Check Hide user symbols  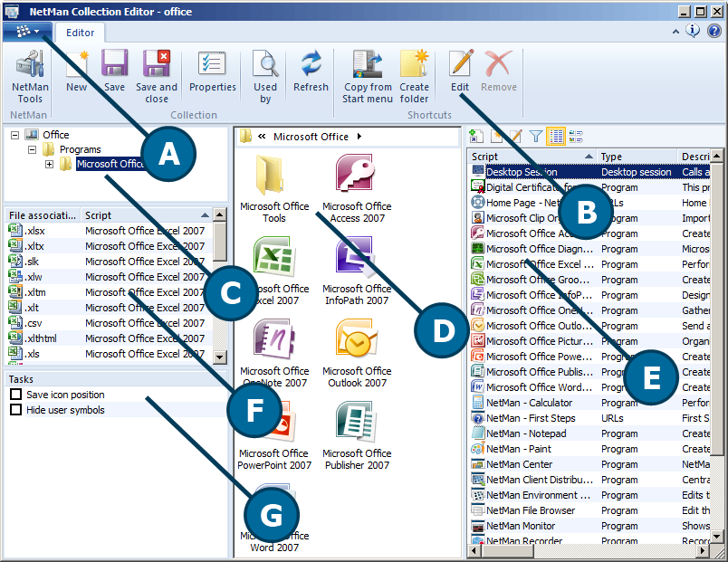pyautogui.click(x=14, y=409)
